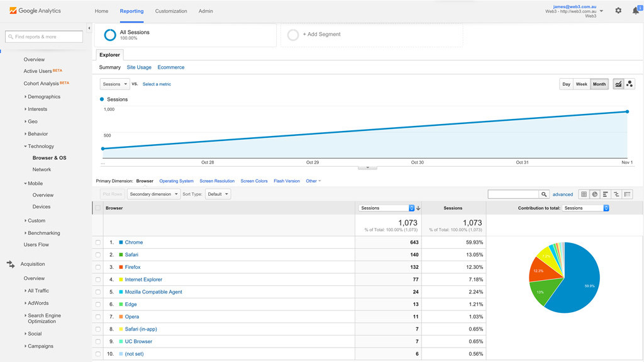Check the Chrome row checkbox
Screen dimensions: 644x362
point(97,242)
